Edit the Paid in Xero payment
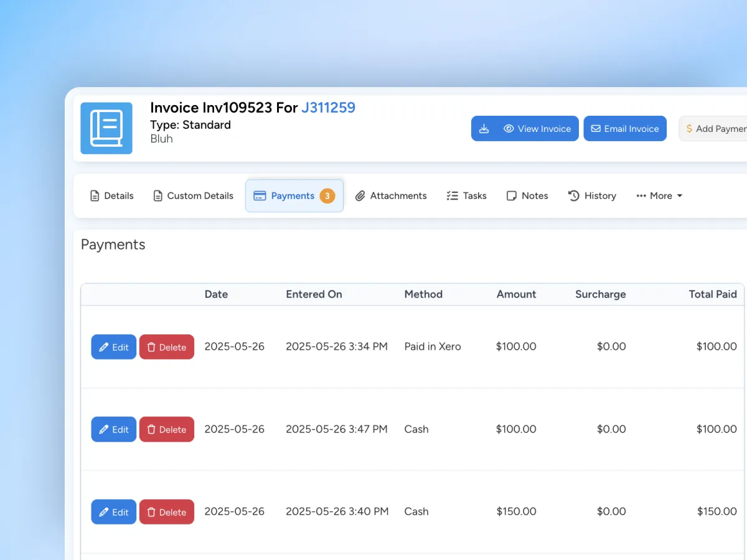The width and height of the screenshot is (747, 560). click(x=114, y=347)
